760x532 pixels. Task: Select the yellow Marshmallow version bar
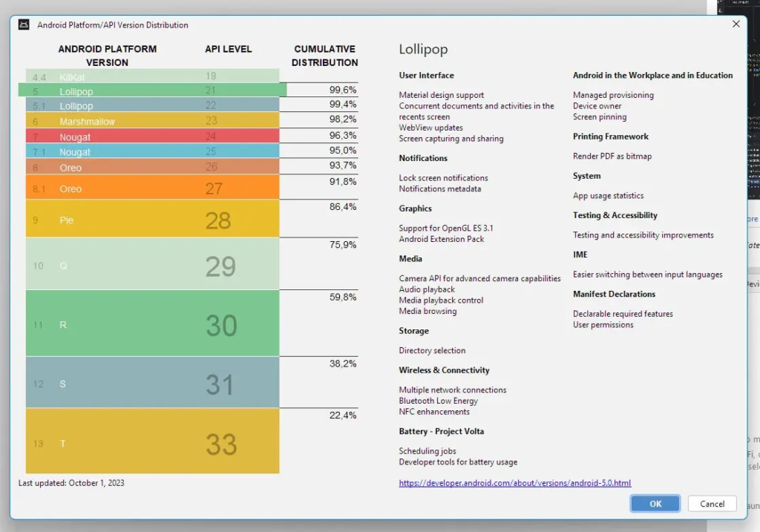tap(152, 120)
